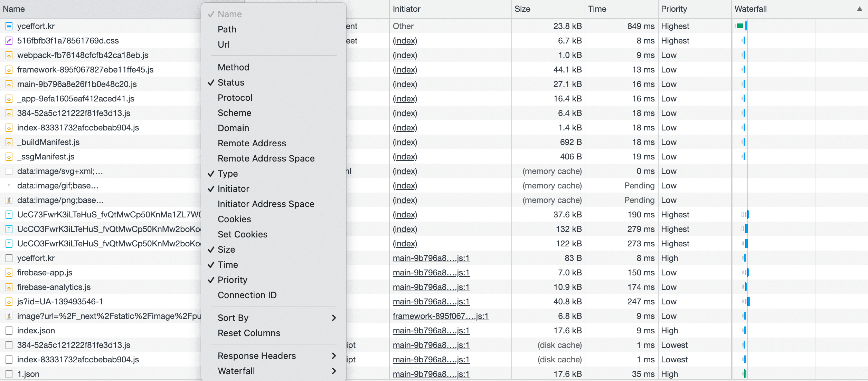
Task: Click the script icon beside main-9b796a8e26f1b0e48c20.js
Action: click(8, 84)
